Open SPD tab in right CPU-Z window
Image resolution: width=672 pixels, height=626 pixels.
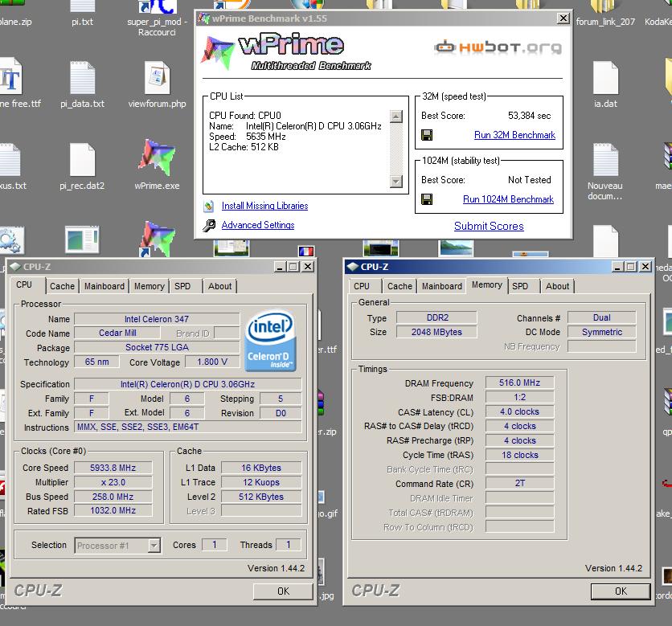[520, 286]
